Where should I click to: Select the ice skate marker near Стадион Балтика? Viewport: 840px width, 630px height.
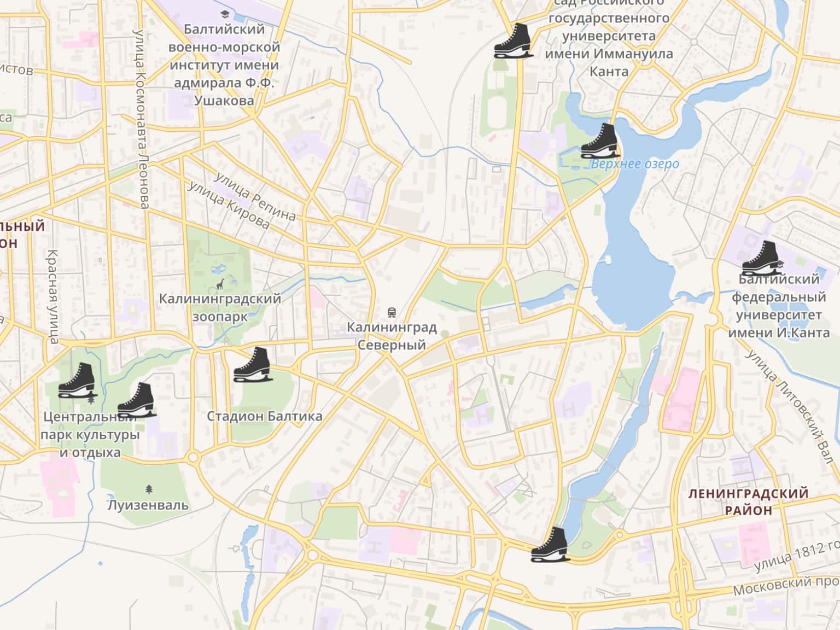point(252,364)
